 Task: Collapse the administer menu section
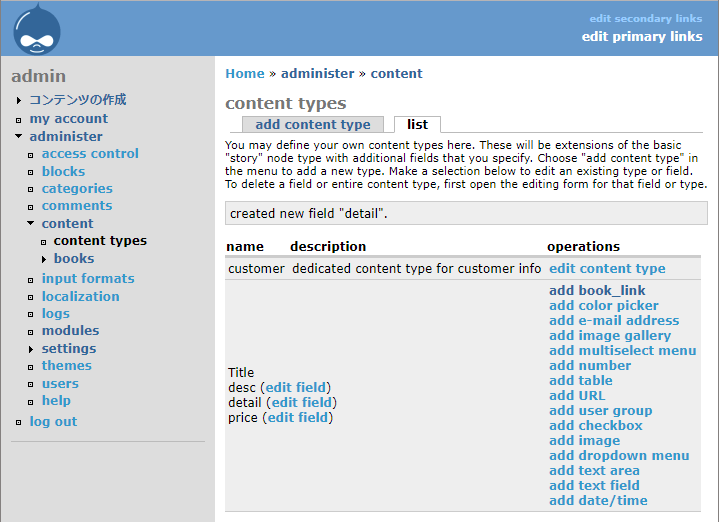(19, 137)
